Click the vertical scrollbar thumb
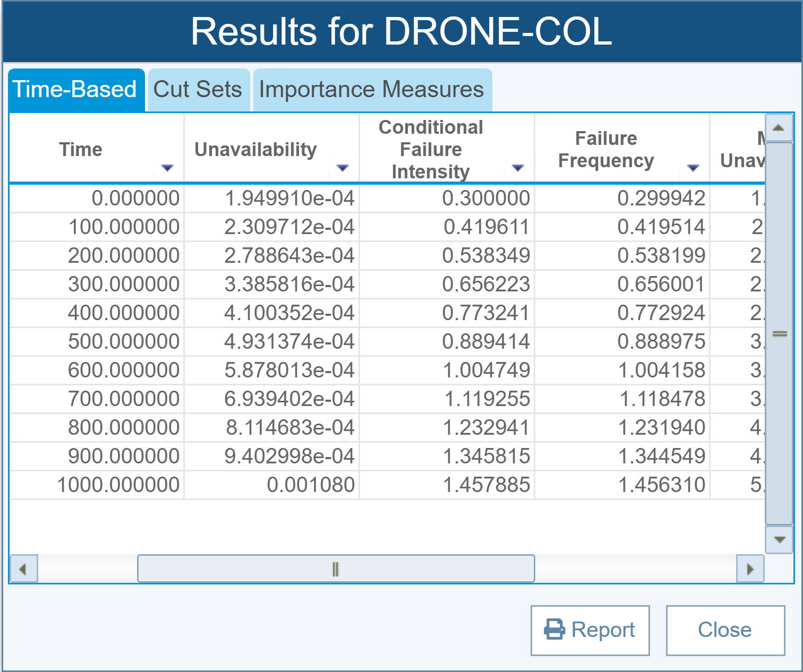The height and width of the screenshot is (672, 803). (x=779, y=333)
